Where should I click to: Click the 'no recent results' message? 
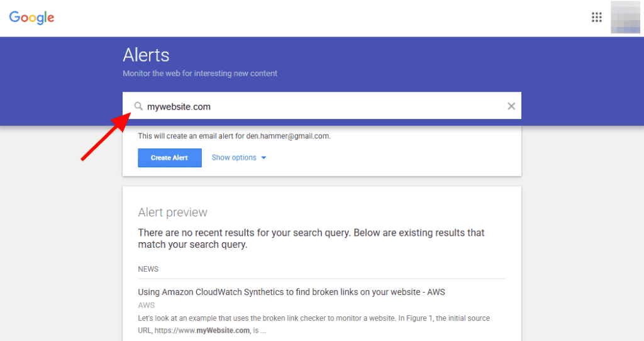click(x=311, y=238)
